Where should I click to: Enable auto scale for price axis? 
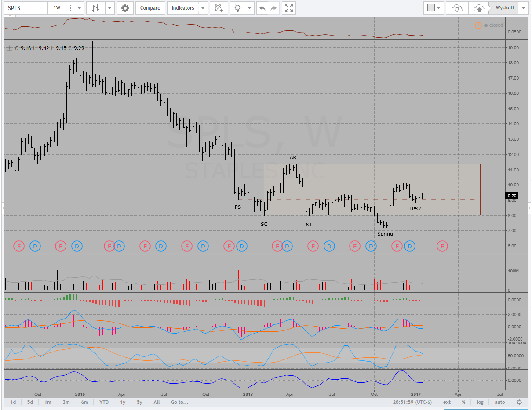499,402
